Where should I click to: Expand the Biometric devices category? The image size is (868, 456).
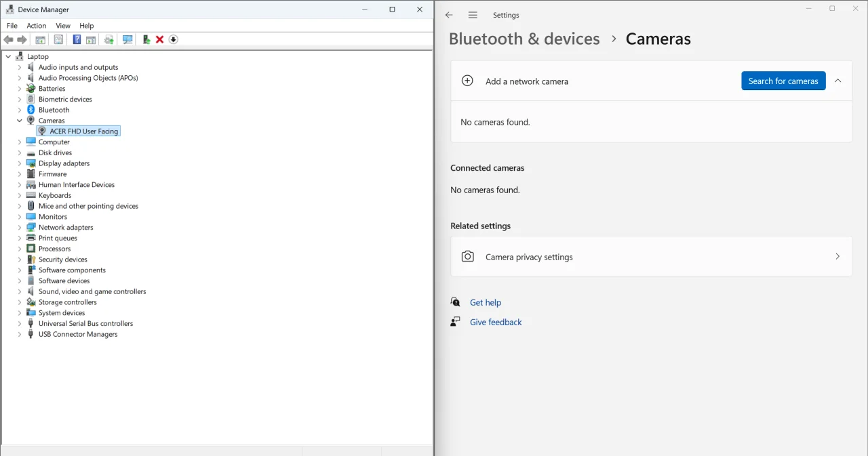point(20,100)
